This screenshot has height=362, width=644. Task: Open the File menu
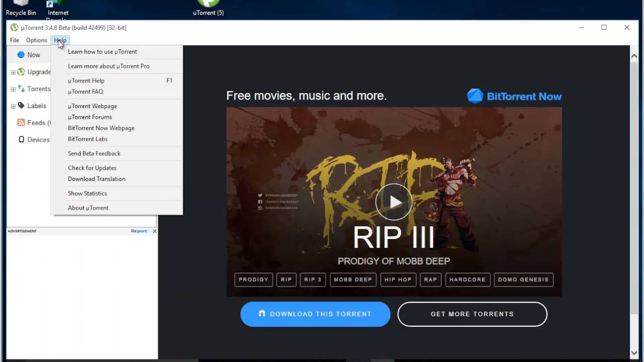click(x=15, y=40)
